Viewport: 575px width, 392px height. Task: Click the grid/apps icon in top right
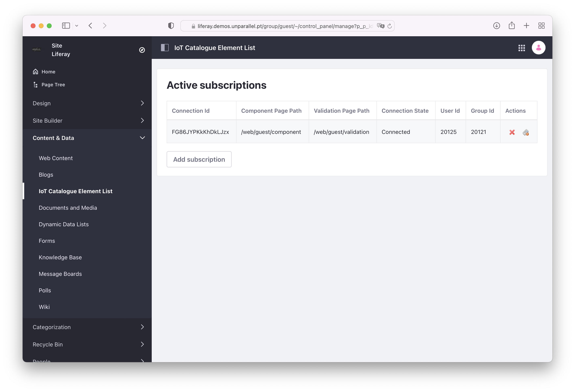click(522, 48)
